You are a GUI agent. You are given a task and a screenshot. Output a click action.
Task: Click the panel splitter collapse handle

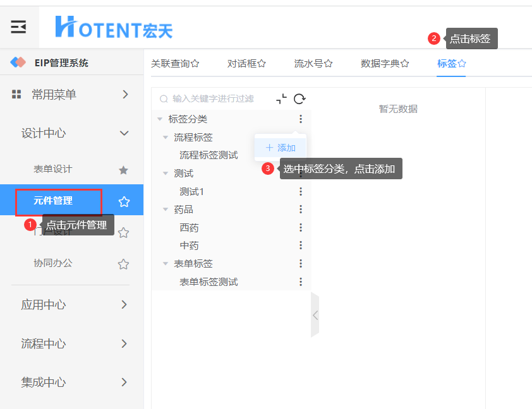315,314
